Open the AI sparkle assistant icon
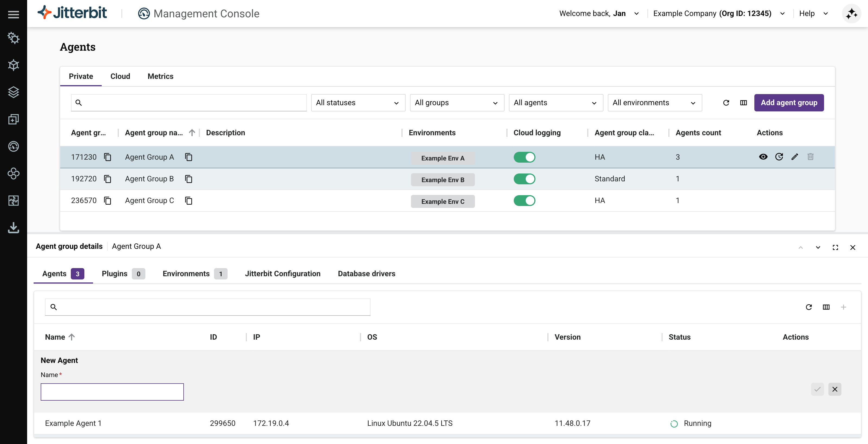Viewport: 868px width, 444px height. 851,14
